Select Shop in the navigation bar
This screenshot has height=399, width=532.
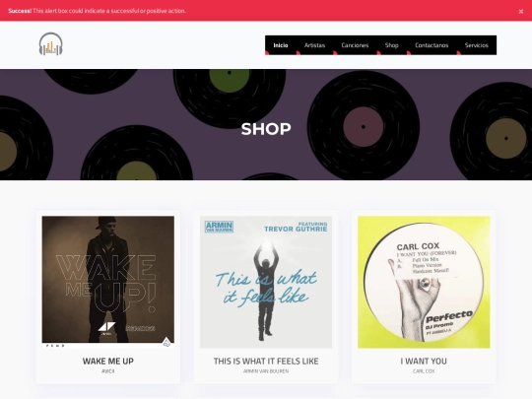click(x=391, y=45)
